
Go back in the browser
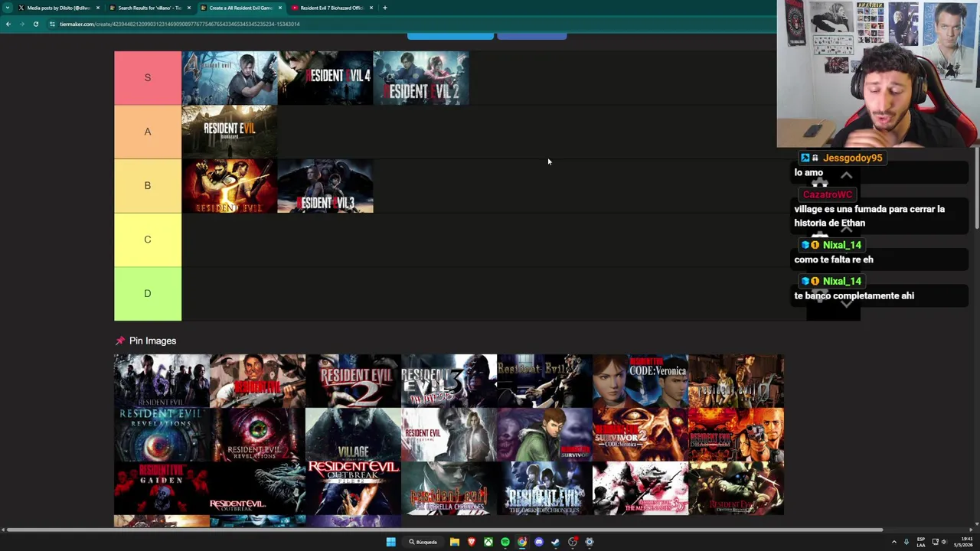click(8, 24)
